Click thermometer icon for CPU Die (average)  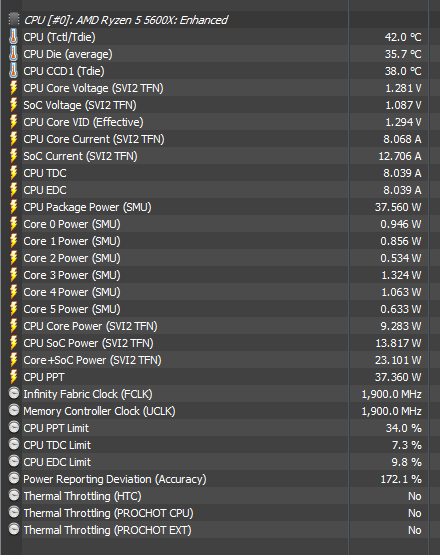[13, 54]
